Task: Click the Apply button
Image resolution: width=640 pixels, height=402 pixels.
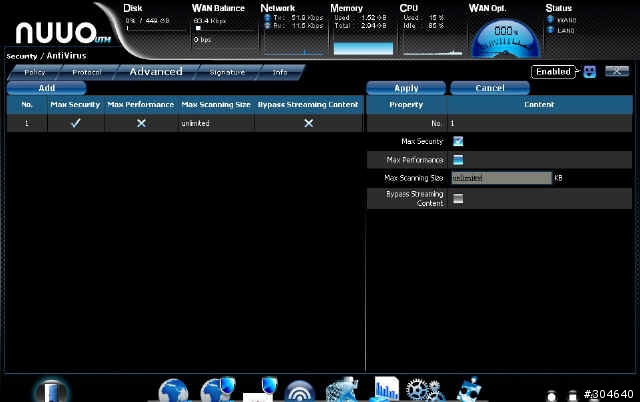Action: click(x=406, y=88)
